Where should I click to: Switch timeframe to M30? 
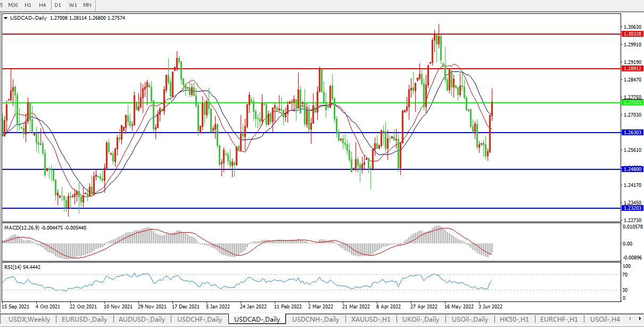tap(13, 5)
